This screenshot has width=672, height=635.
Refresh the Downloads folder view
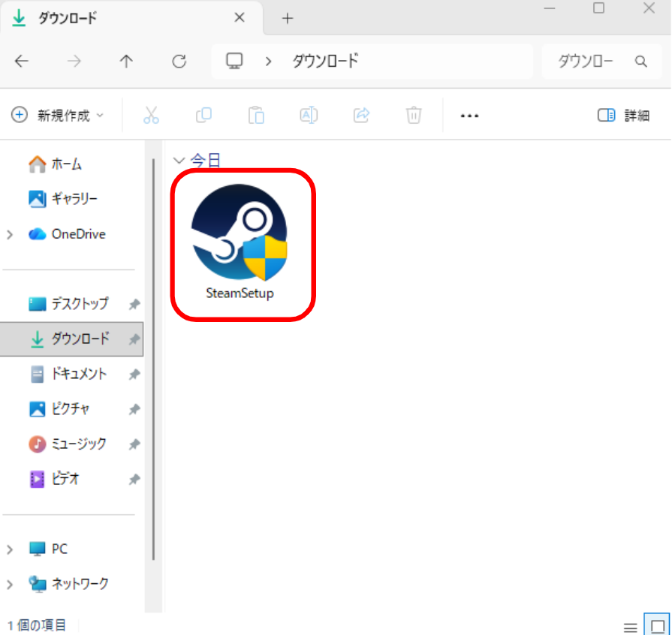(179, 62)
